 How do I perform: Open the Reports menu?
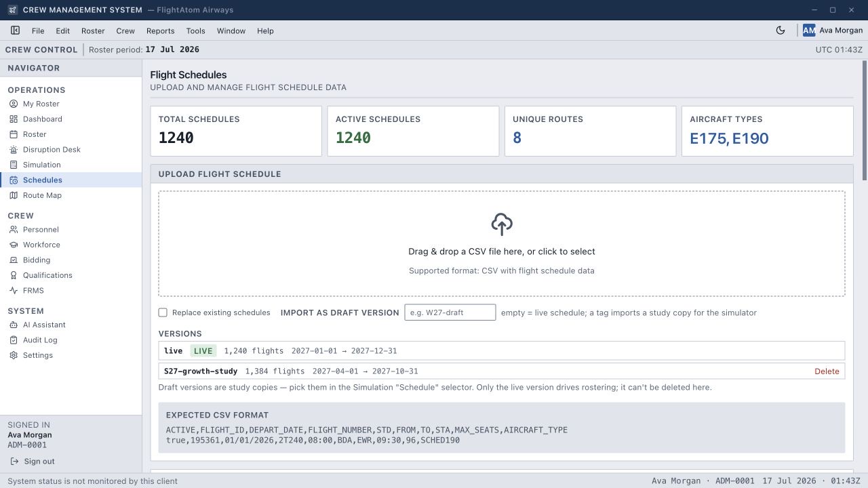pos(161,30)
